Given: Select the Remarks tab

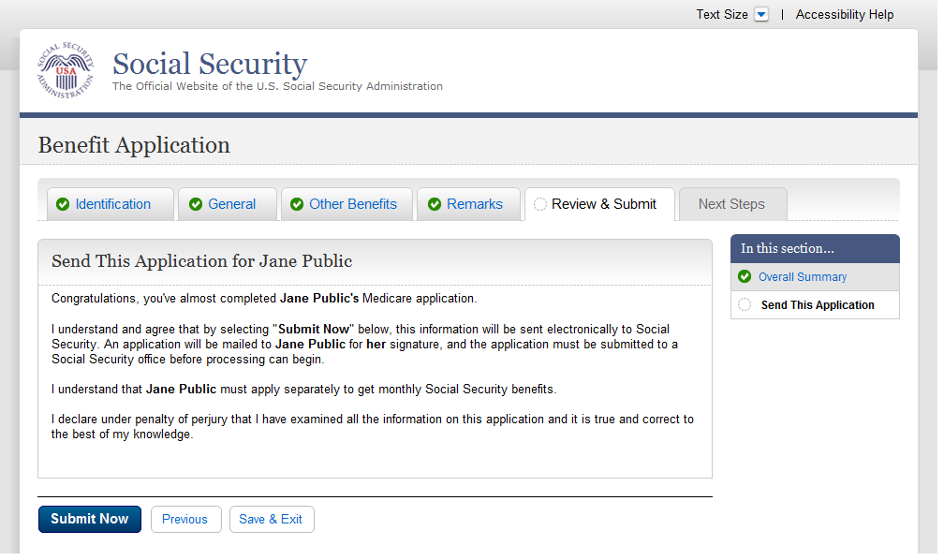Looking at the screenshot, I should [474, 204].
